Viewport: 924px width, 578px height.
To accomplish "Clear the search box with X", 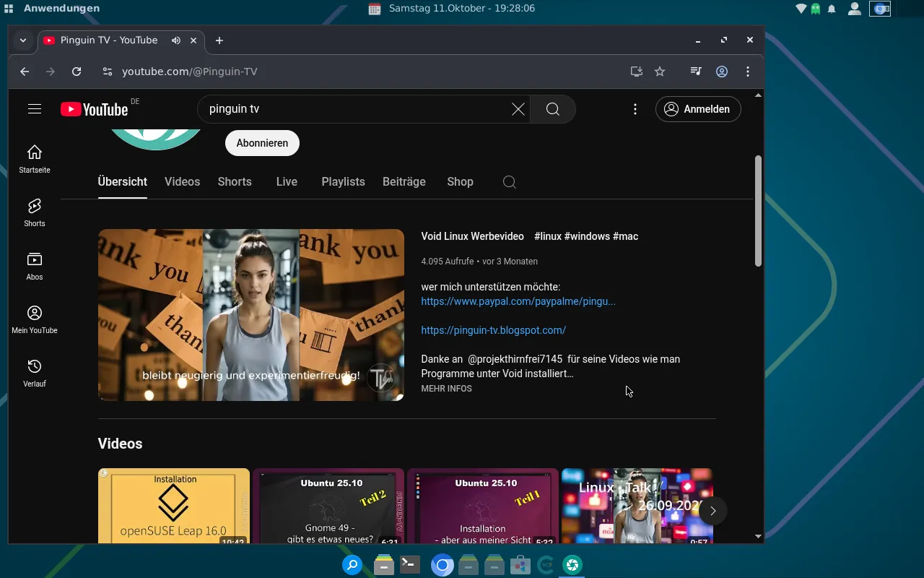I will (x=518, y=109).
